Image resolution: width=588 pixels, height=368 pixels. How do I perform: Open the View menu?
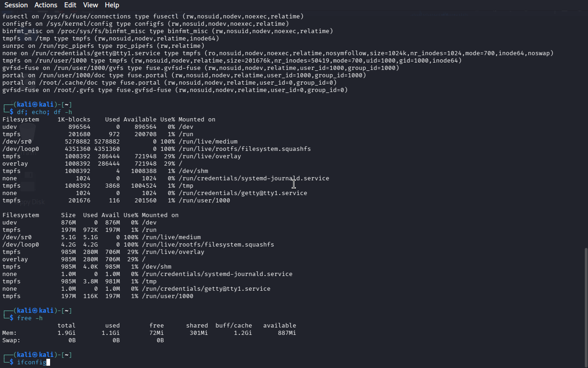point(90,5)
